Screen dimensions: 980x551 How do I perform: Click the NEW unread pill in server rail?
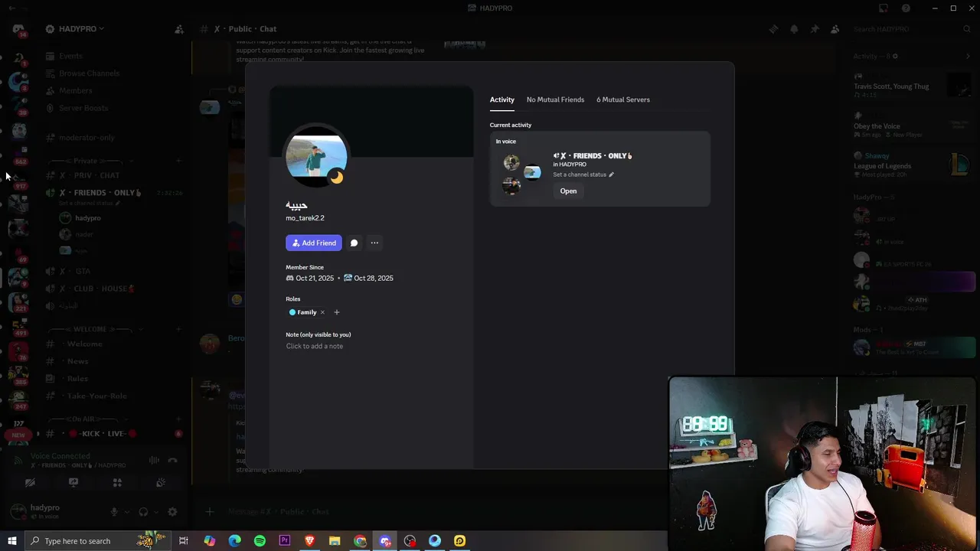(18, 435)
